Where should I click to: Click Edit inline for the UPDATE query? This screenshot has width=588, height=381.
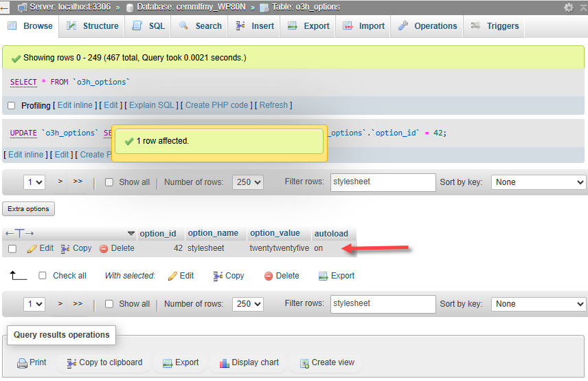pyautogui.click(x=26, y=155)
